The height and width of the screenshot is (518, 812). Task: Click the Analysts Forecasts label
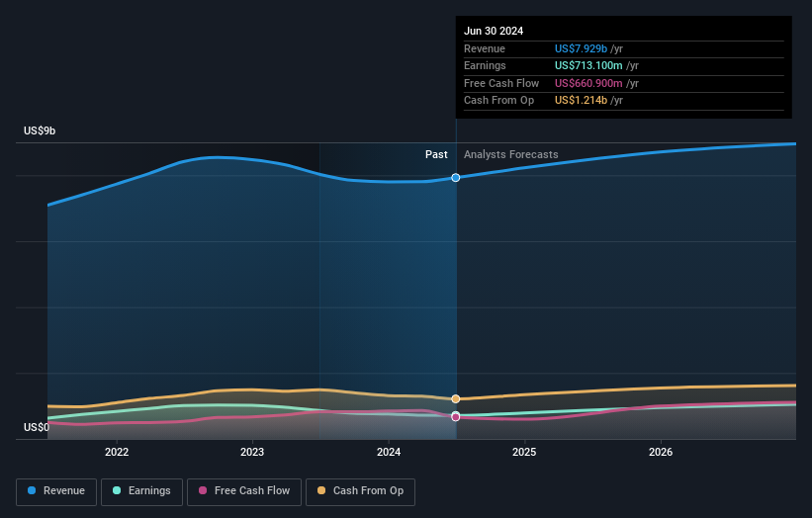point(510,154)
